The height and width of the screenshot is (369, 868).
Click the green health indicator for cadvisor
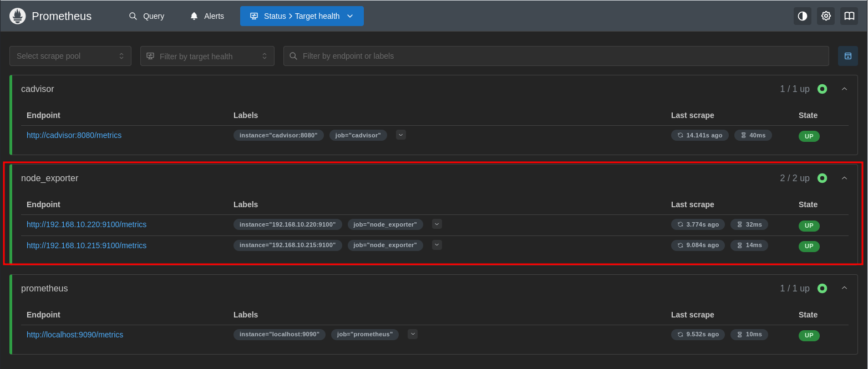(x=822, y=89)
